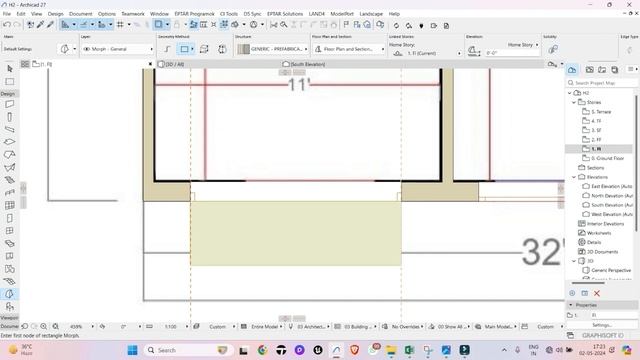Screen dimensions: 640x360
Task: Open the Window menu
Action: click(x=159, y=13)
